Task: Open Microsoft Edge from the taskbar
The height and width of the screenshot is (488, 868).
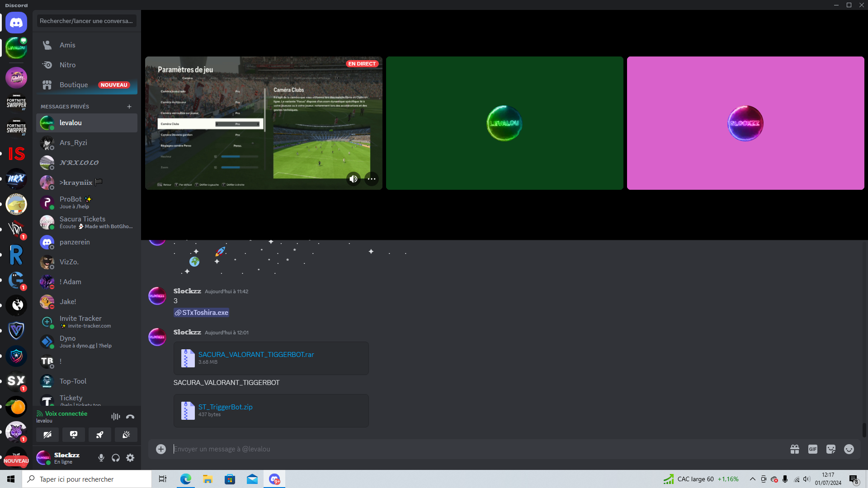Action: [x=185, y=479]
